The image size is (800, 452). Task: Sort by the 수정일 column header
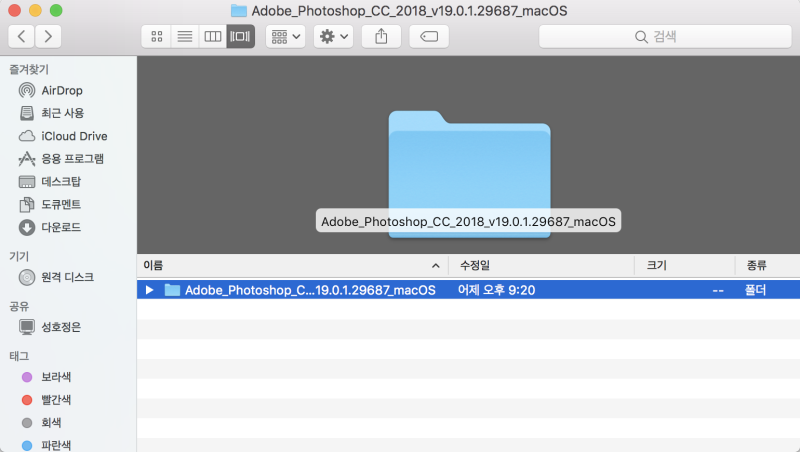point(541,265)
